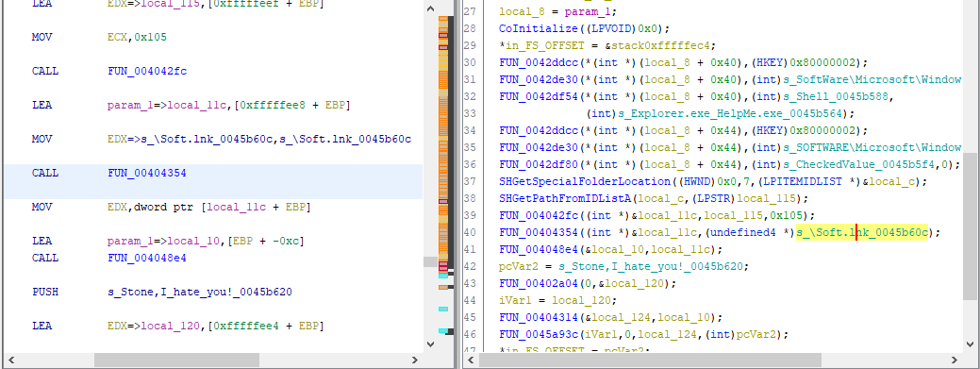This screenshot has width=980, height=369.
Task: Click CoInitialize call on decompiler line 28
Action: (x=538, y=28)
